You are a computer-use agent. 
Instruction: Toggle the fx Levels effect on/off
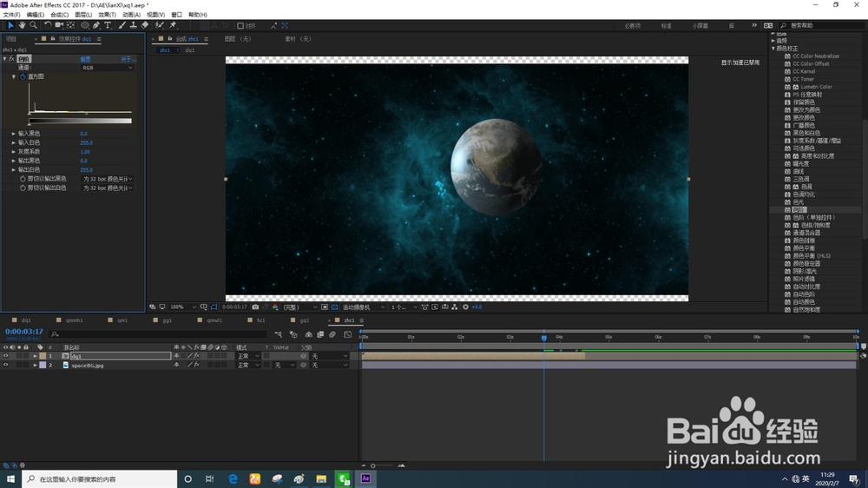click(11, 59)
